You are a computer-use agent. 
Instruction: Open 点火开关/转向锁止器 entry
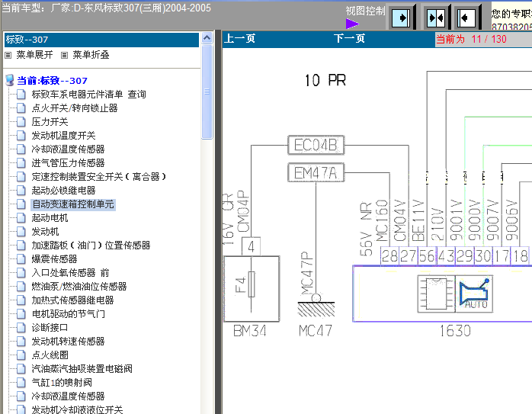75,108
